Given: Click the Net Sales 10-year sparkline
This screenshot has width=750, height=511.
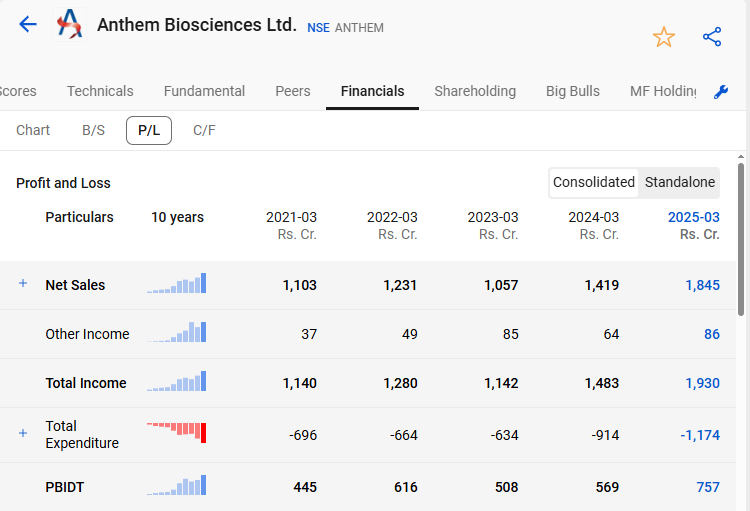Looking at the screenshot, I should [x=176, y=283].
